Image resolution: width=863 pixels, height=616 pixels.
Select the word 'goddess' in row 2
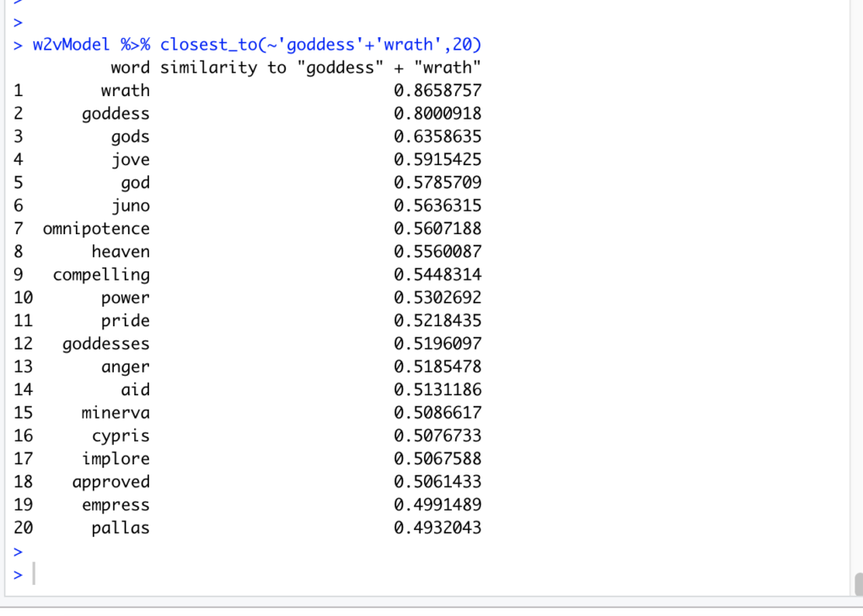point(115,114)
